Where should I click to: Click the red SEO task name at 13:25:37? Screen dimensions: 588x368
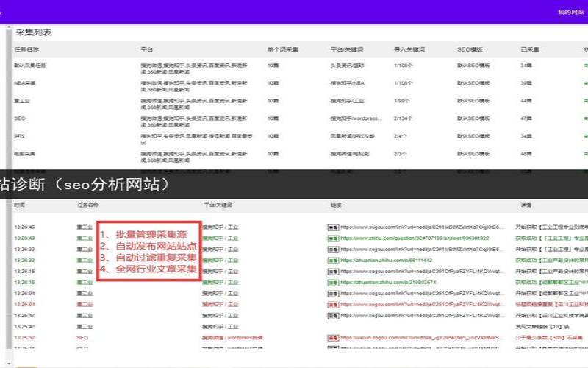82,338
